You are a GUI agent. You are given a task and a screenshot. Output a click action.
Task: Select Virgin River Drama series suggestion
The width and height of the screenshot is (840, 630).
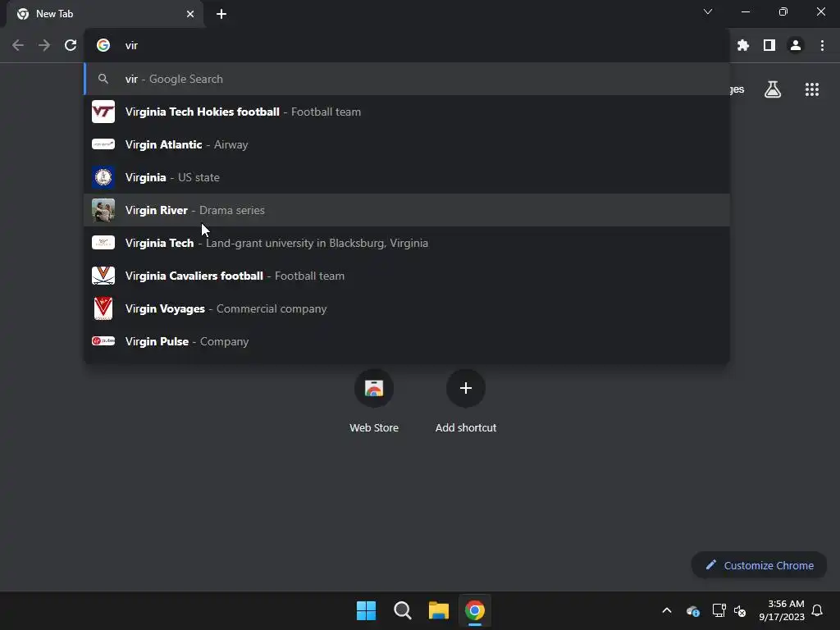pos(407,210)
